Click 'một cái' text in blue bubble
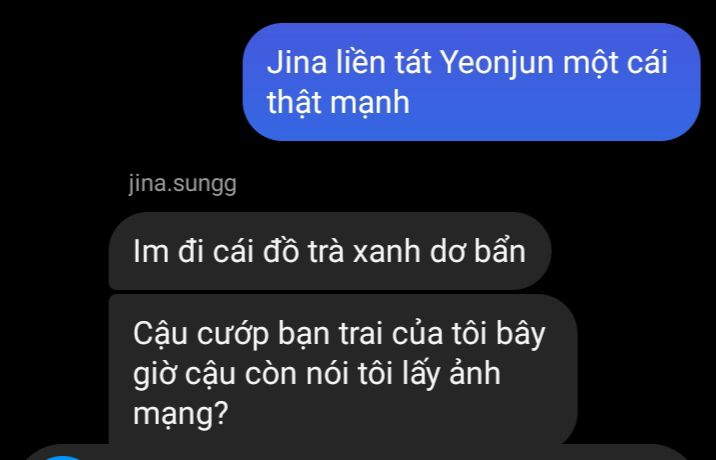 (615, 63)
